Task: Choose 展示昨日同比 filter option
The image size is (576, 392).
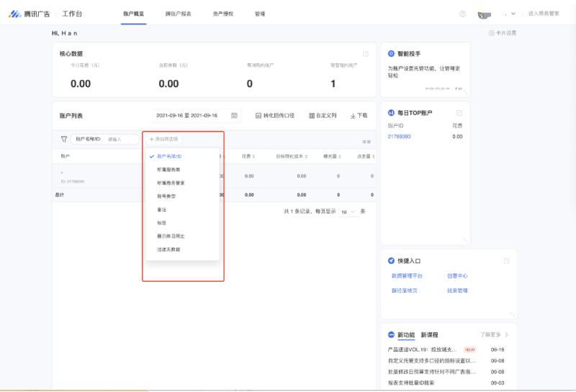Action: tap(182, 236)
